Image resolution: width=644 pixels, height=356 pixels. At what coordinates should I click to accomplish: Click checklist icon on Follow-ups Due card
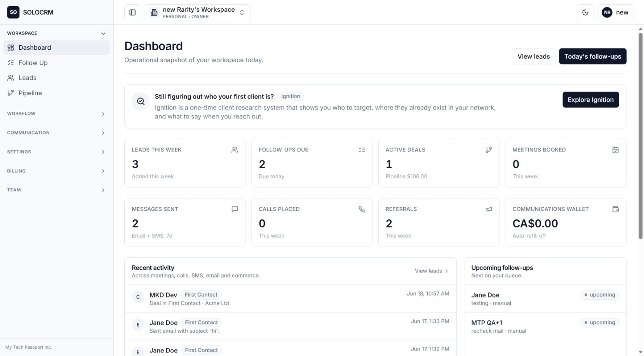[362, 150]
